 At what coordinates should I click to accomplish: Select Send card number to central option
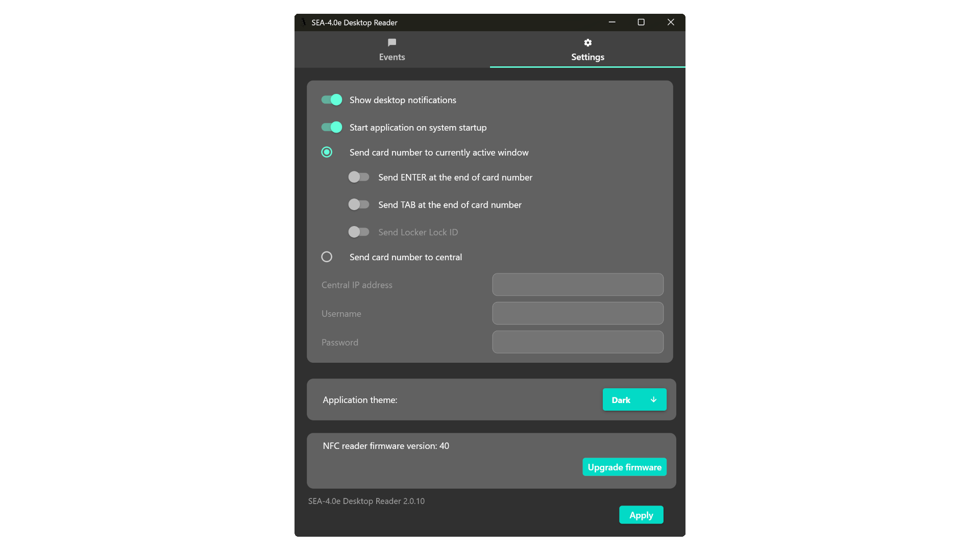[x=327, y=257]
